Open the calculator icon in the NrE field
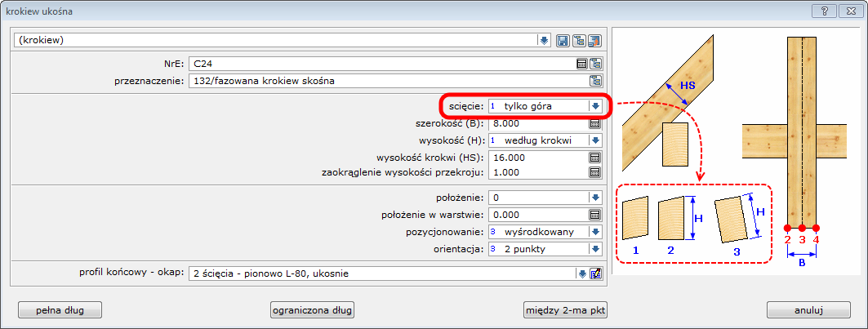Image resolution: width=868 pixels, height=329 pixels. 581,63
